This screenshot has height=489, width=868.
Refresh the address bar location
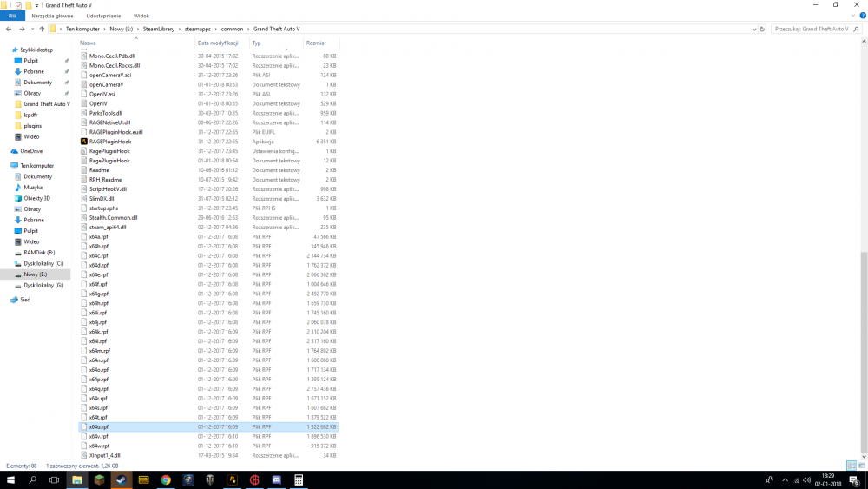(762, 29)
